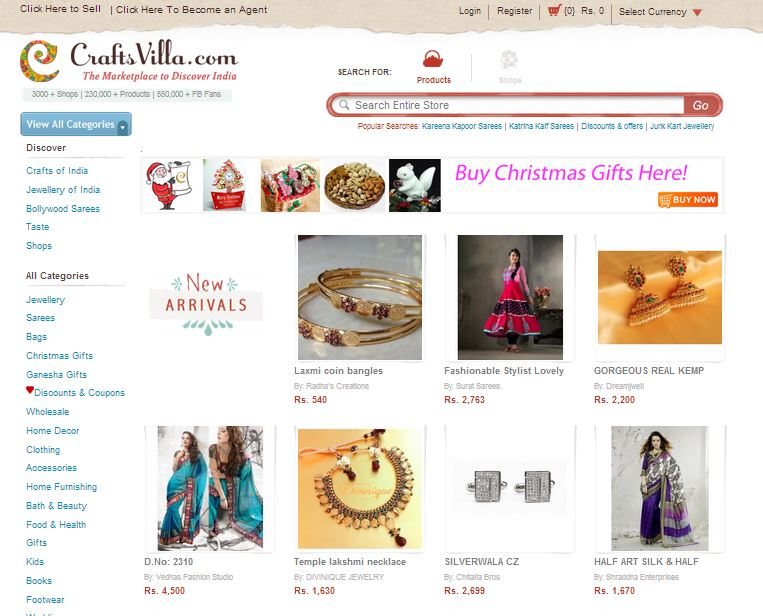763x616 pixels.
Task: Click the CraftsVilla swirl logo
Action: coord(40,61)
